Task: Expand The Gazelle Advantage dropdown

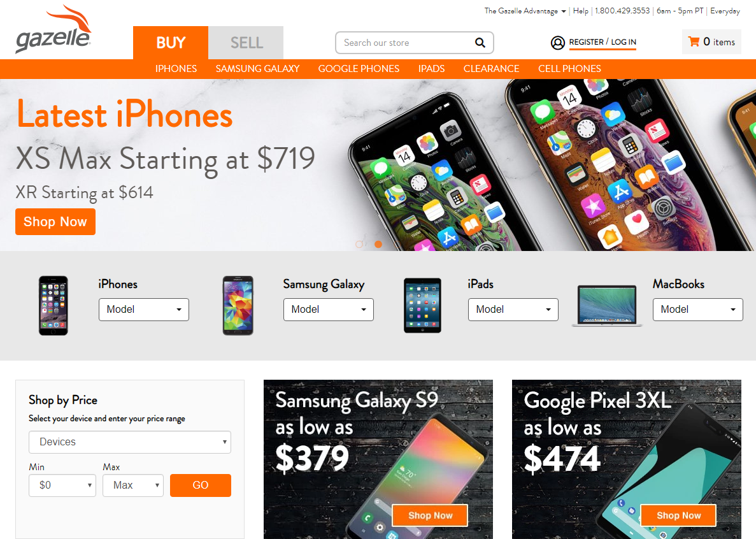Action: [x=525, y=11]
